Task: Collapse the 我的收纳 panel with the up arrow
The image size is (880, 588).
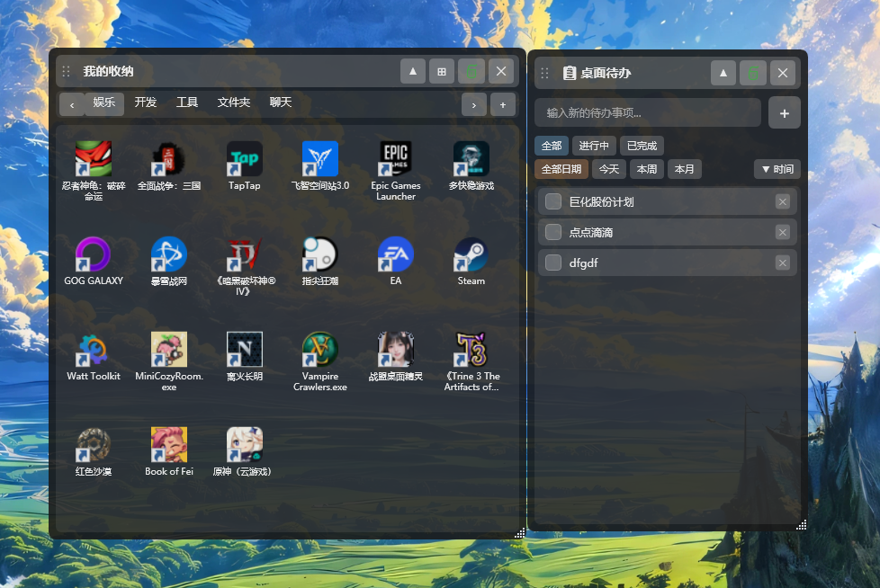Action: click(412, 71)
